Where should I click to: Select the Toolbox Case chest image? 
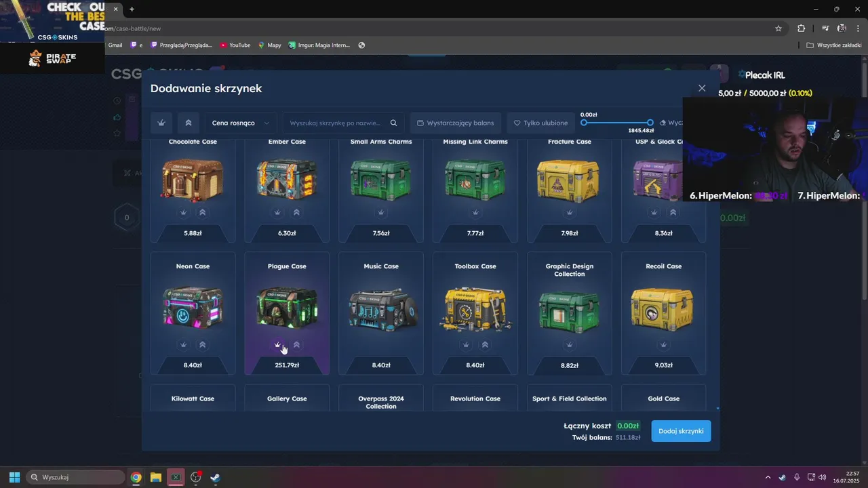pos(475,308)
